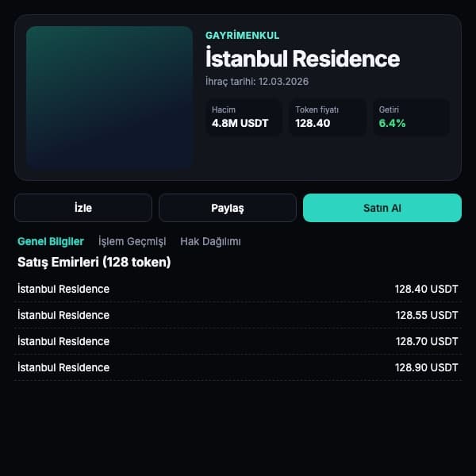Click the Getiri 6.4% stat card
Image resolution: width=476 pixels, height=476 pixels.
[x=411, y=117]
